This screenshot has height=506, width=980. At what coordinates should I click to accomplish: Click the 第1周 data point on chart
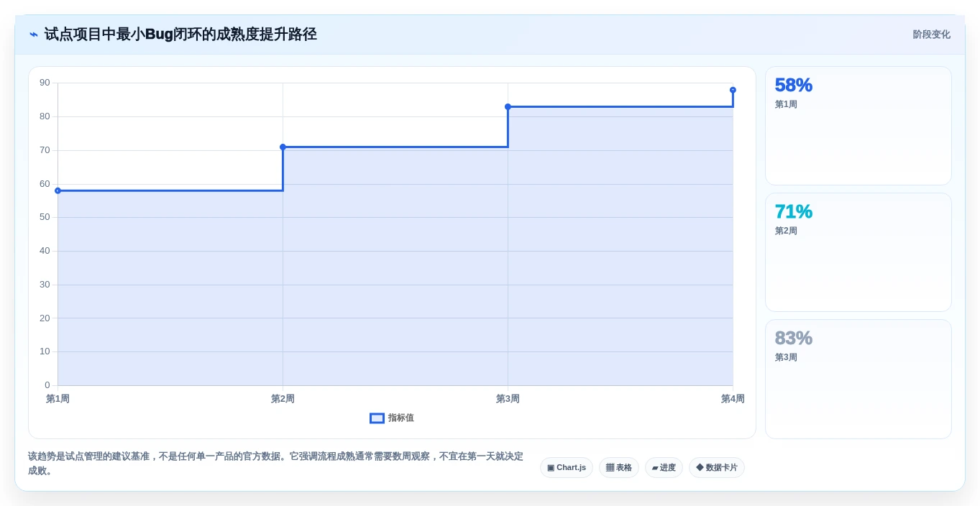pos(58,190)
